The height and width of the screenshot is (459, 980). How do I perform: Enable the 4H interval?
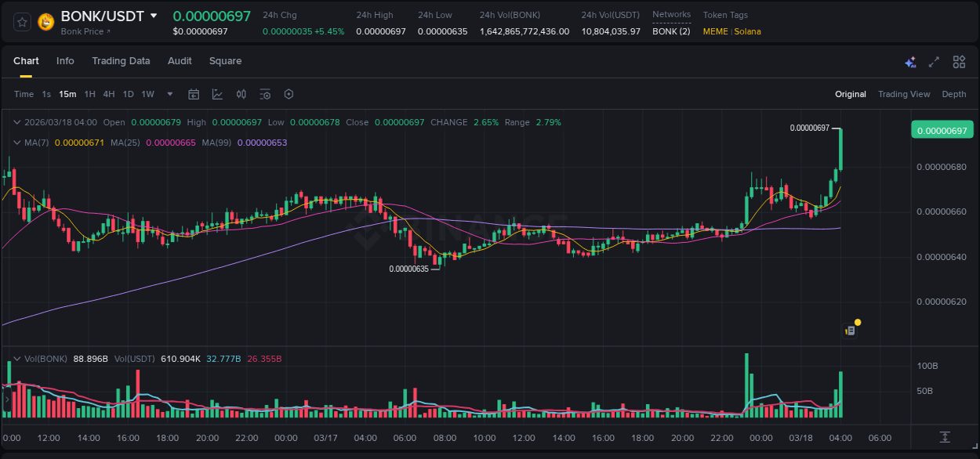109,94
